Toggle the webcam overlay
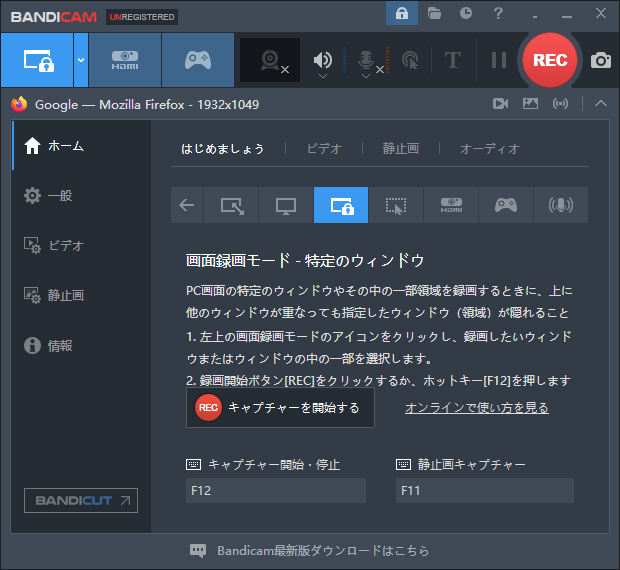Viewport: 620px width, 570px height. coord(270,60)
